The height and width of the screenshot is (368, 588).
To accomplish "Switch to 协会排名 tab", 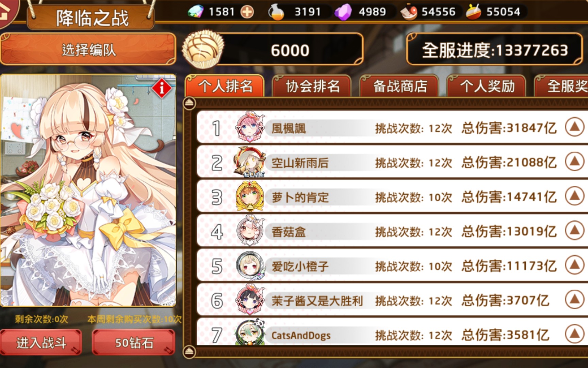I will point(312,86).
